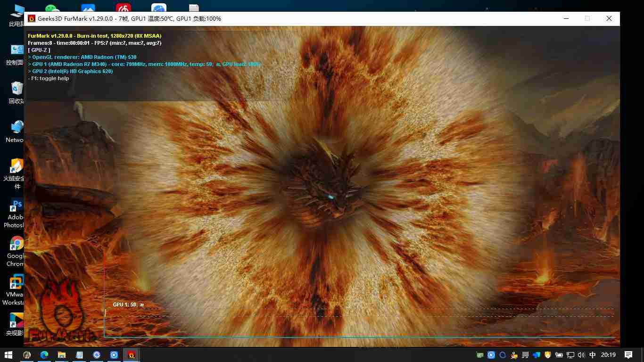Screen dimensions: 644x362
Task: Click the '[ GPU-Z ]' label
Action: 39,50
